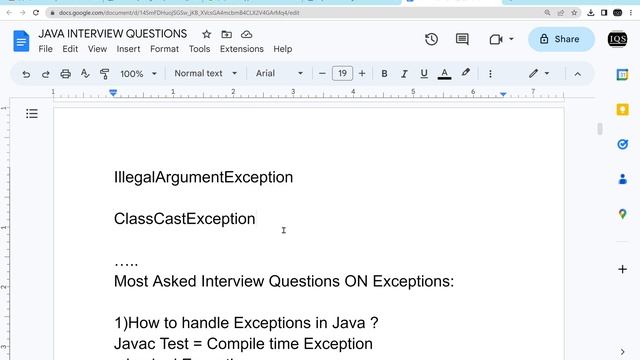Hide the menus with the collapse chevron

coord(578,74)
